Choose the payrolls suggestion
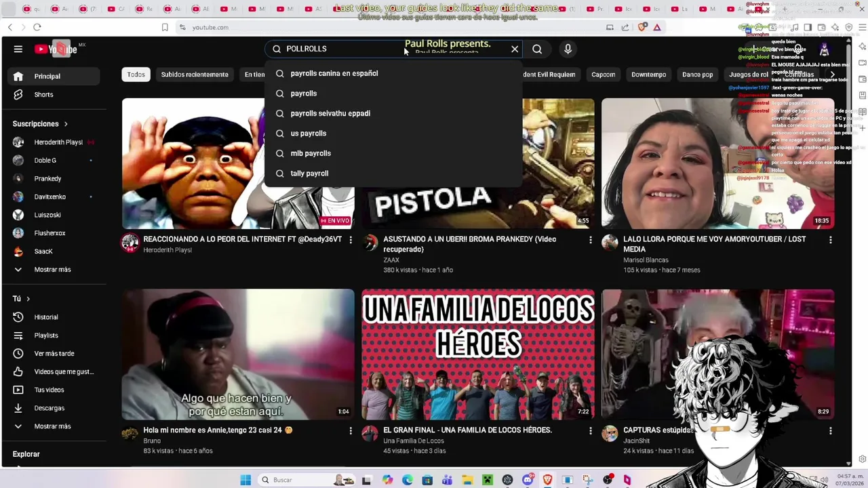This screenshot has width=868, height=488. (393, 94)
